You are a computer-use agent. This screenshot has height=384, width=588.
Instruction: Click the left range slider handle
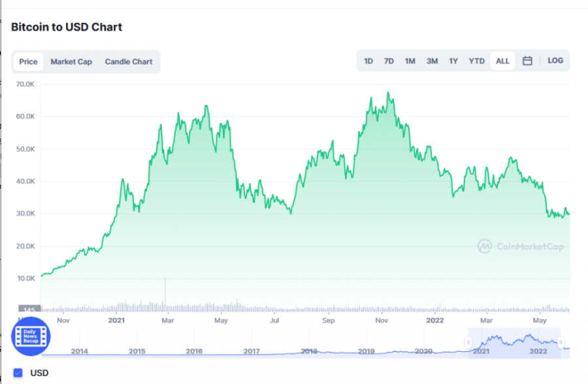pos(468,342)
